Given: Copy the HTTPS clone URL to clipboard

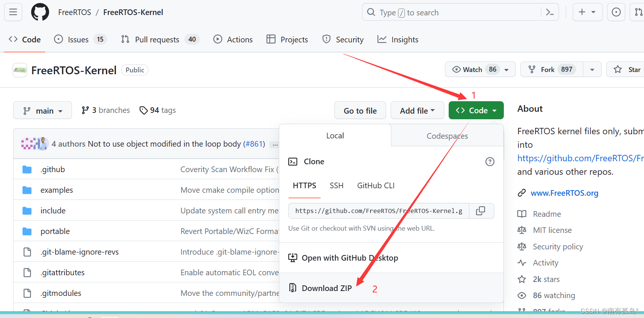Looking at the screenshot, I should coord(480,211).
